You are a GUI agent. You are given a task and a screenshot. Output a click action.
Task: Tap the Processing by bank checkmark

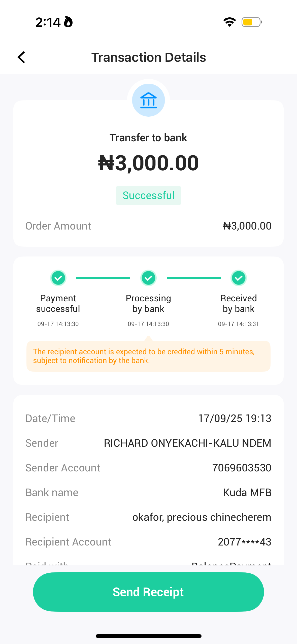pyautogui.click(x=148, y=278)
